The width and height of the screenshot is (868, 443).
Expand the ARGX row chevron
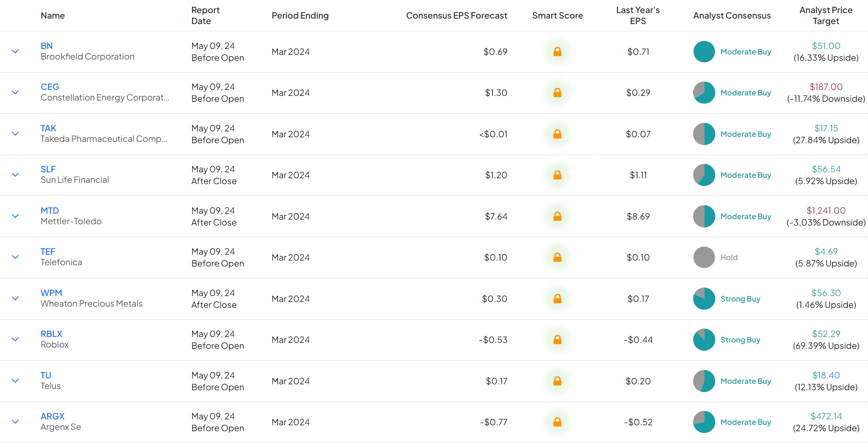click(15, 422)
